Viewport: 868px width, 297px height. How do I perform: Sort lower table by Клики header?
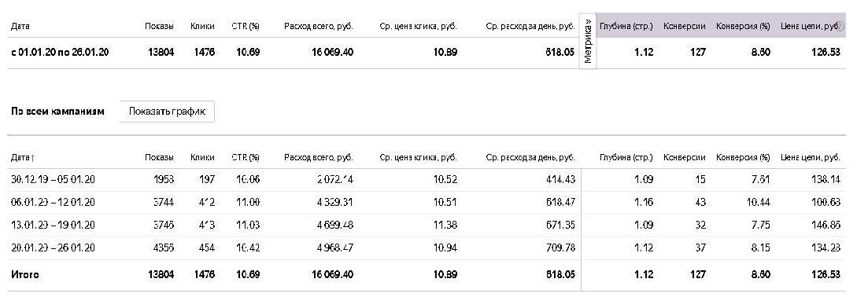(x=202, y=158)
